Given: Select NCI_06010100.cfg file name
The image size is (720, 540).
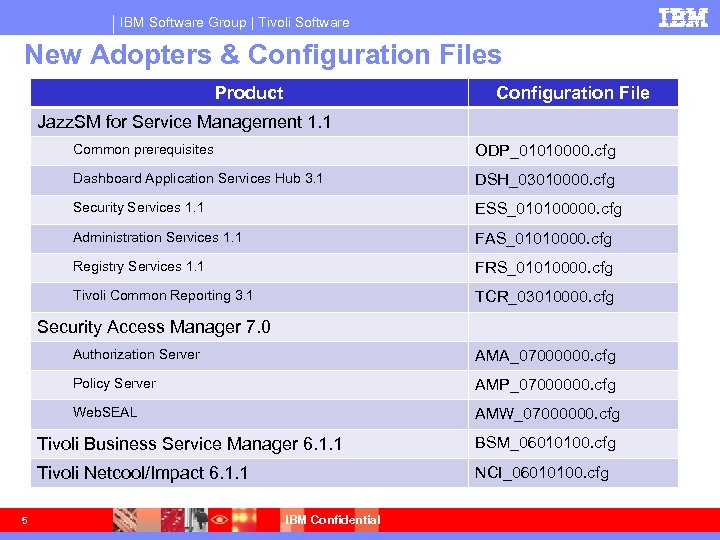Looking at the screenshot, I should 542,472.
